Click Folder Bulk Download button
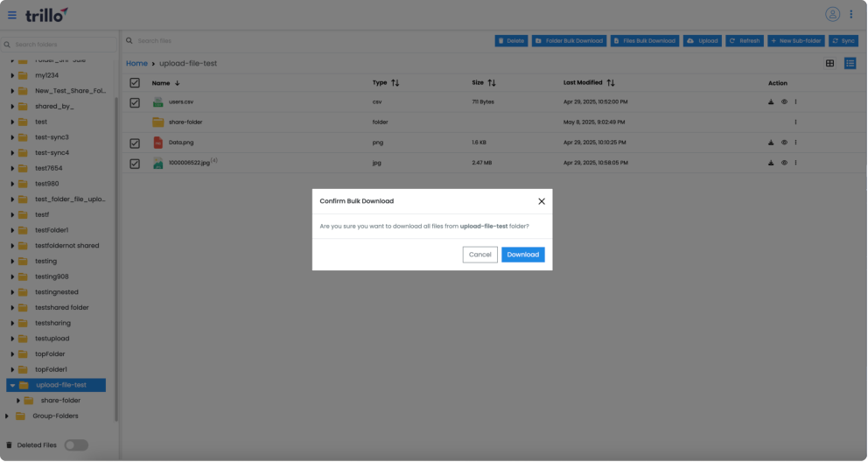This screenshot has width=868, height=462. pyautogui.click(x=569, y=41)
